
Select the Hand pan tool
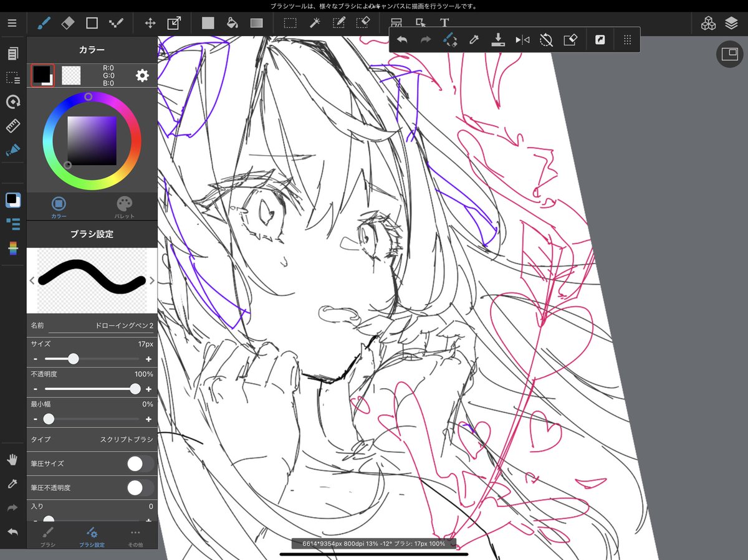(12, 460)
